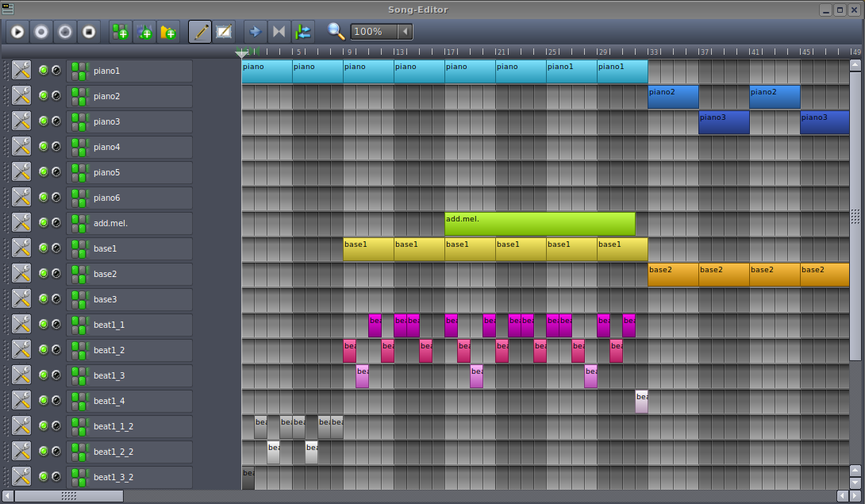Mute the piano1 track green LED
Screen dimensions: 865x504
point(44,70)
